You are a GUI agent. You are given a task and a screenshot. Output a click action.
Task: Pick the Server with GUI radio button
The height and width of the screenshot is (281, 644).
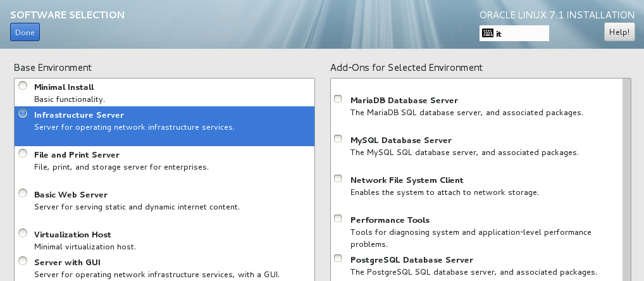pos(23,261)
